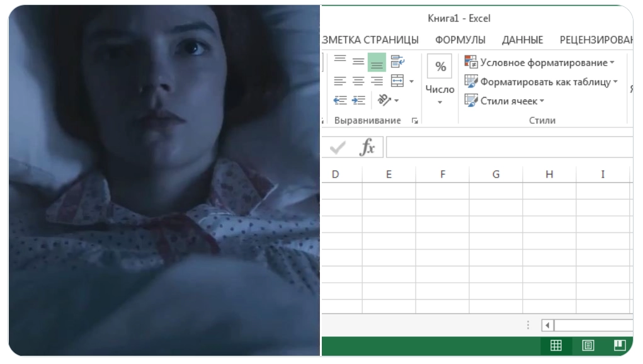Screen dimensions: 643x364
Task: Click the horizontal scrollbar left arrow
Action: click(547, 326)
